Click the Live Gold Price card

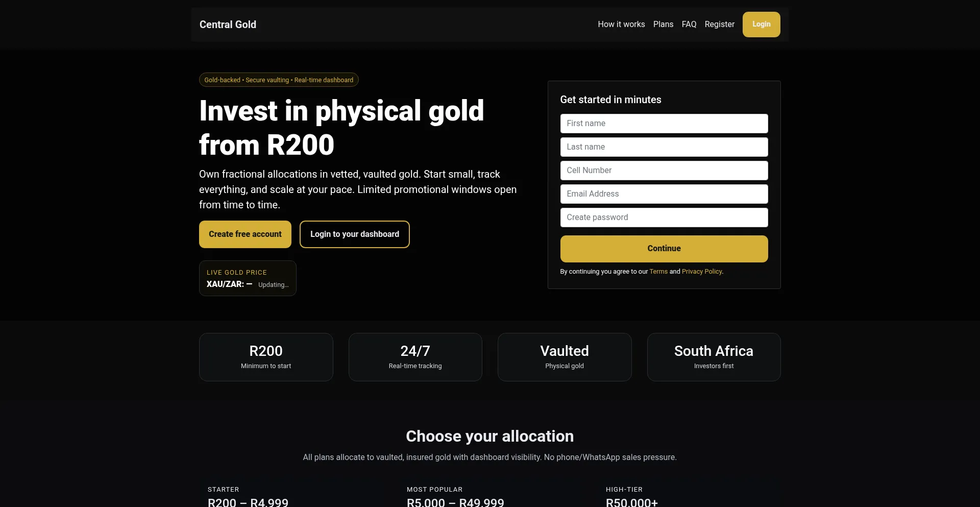pyautogui.click(x=248, y=278)
